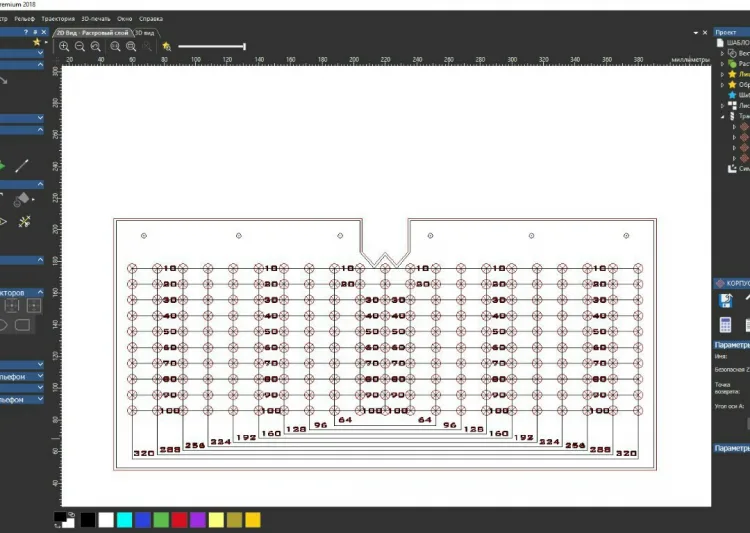This screenshot has width=750, height=533.
Task: Pick the purple color swatch
Action: click(x=198, y=520)
